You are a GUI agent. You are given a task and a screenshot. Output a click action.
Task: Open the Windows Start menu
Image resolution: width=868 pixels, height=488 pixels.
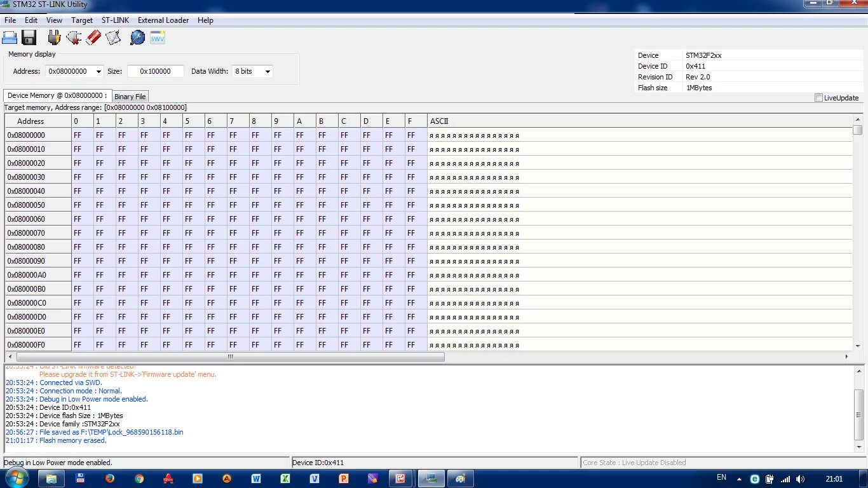click(x=17, y=478)
